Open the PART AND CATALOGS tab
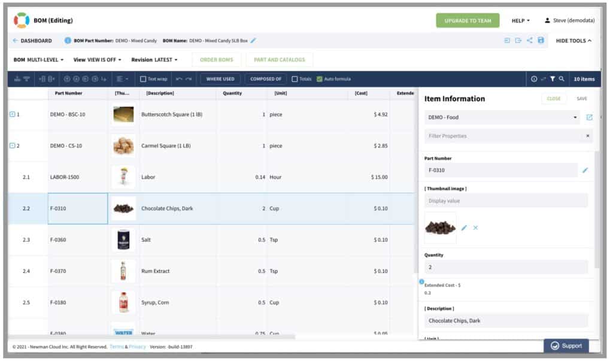 (x=280, y=60)
